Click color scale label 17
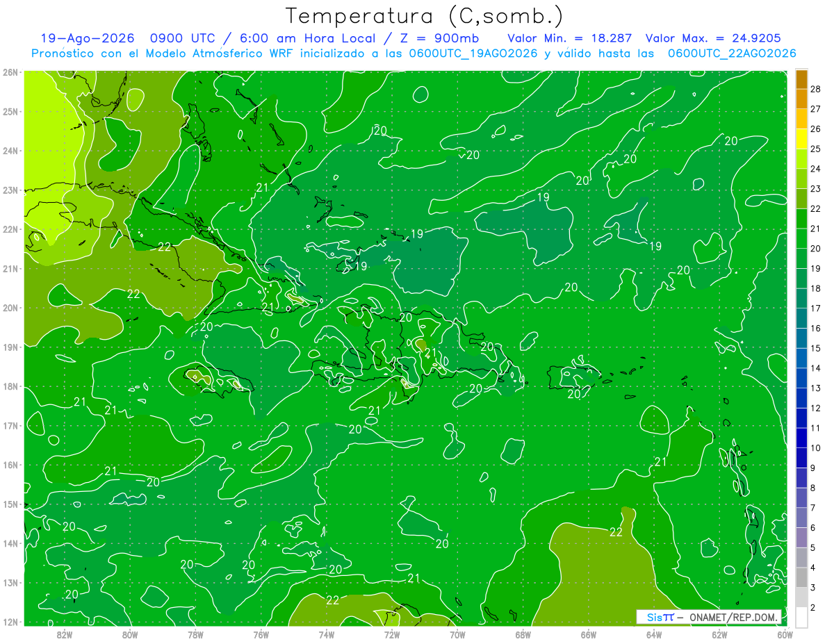The height and width of the screenshot is (644, 834). [x=815, y=308]
